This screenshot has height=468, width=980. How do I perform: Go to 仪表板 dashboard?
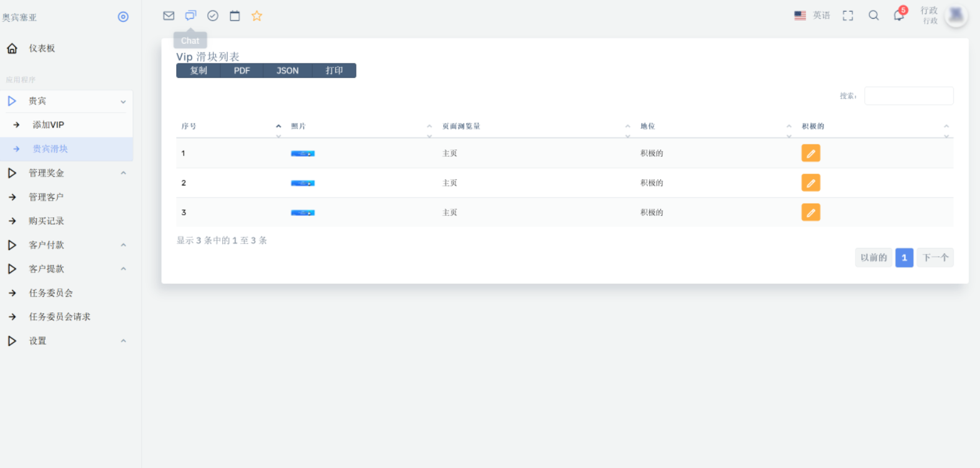click(42, 49)
